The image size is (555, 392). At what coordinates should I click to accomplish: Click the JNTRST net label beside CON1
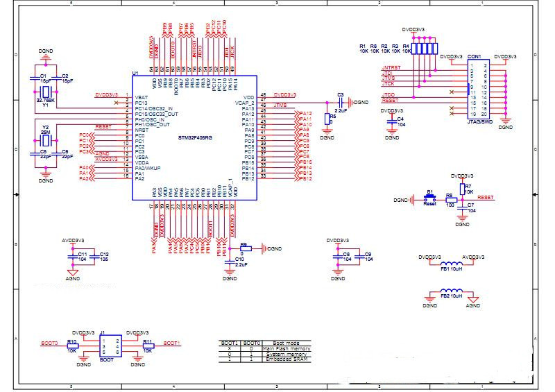click(x=391, y=67)
